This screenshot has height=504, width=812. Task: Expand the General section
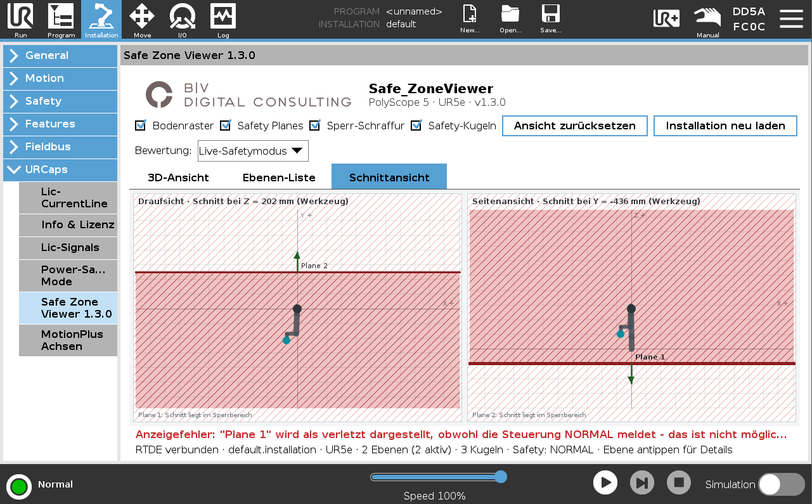(x=60, y=56)
